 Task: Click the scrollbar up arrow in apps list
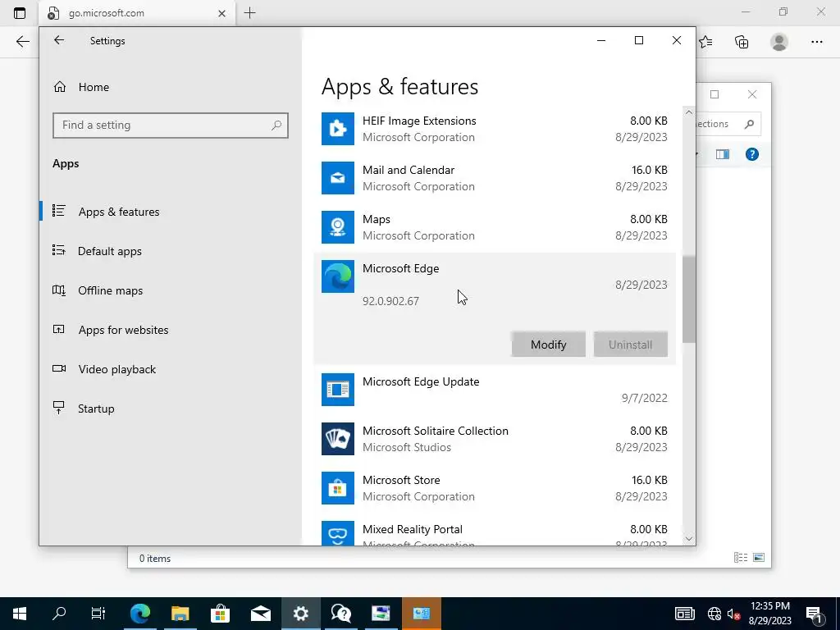click(x=689, y=112)
